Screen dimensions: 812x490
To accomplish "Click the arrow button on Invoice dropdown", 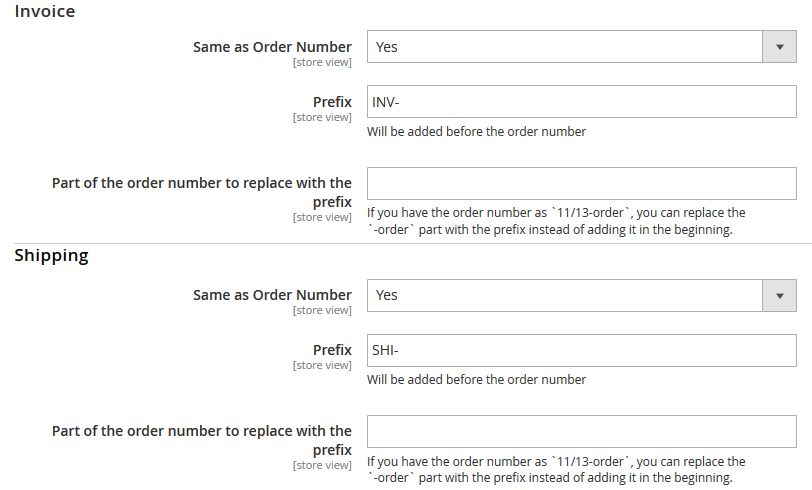I will 779,47.
